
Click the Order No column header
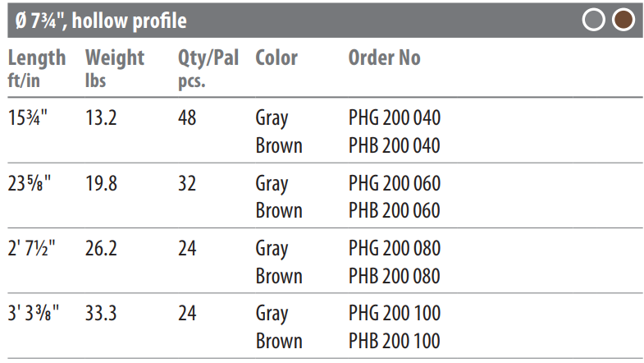coord(385,57)
